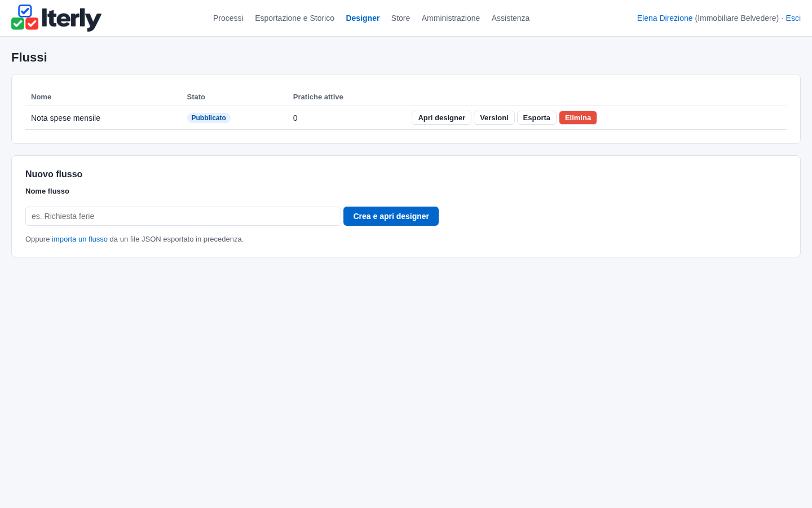Image resolution: width=812 pixels, height=508 pixels.
Task: Select the Designer navigation tab
Action: 363,18
